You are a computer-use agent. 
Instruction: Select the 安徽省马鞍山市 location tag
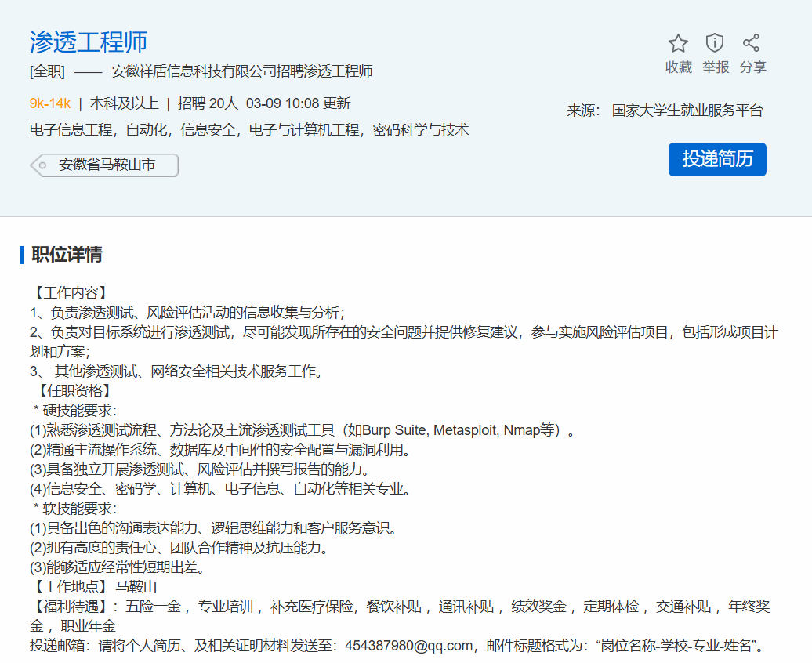(107, 165)
